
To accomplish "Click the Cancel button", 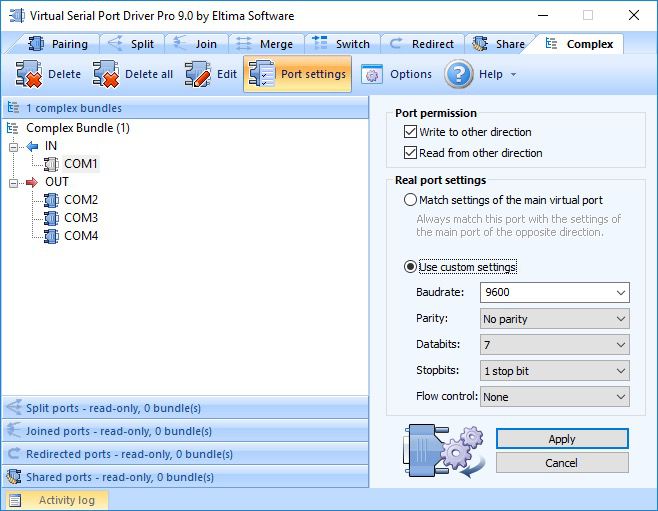I will (562, 463).
